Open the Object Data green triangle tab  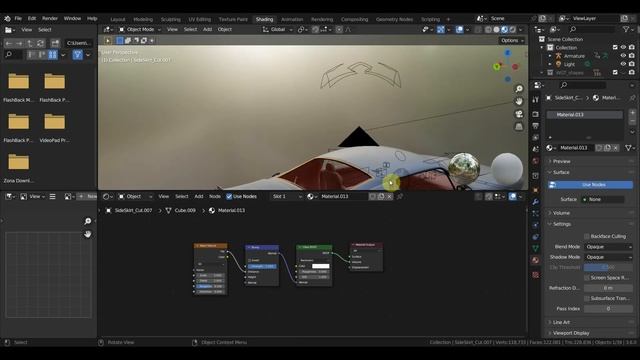(536, 248)
